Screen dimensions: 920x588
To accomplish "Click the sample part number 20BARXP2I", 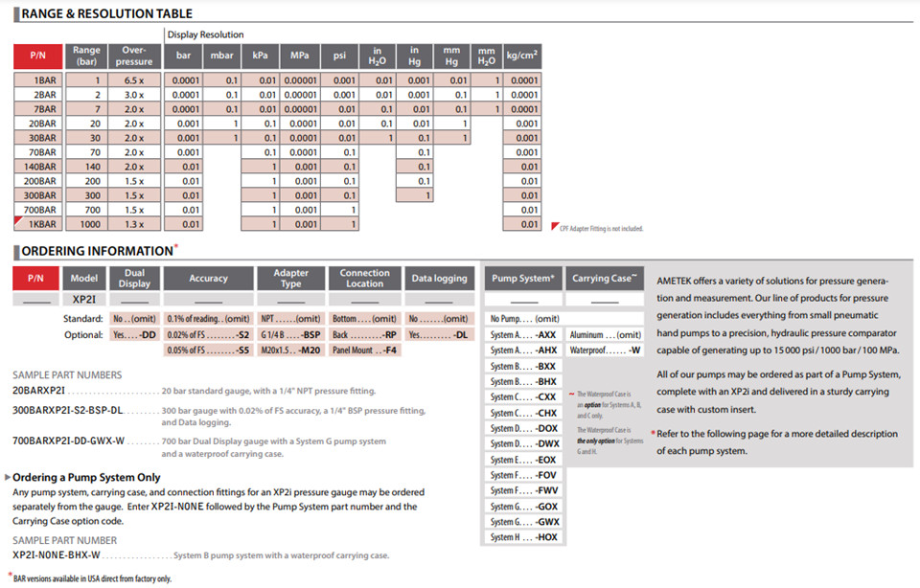I will pyautogui.click(x=38, y=391).
